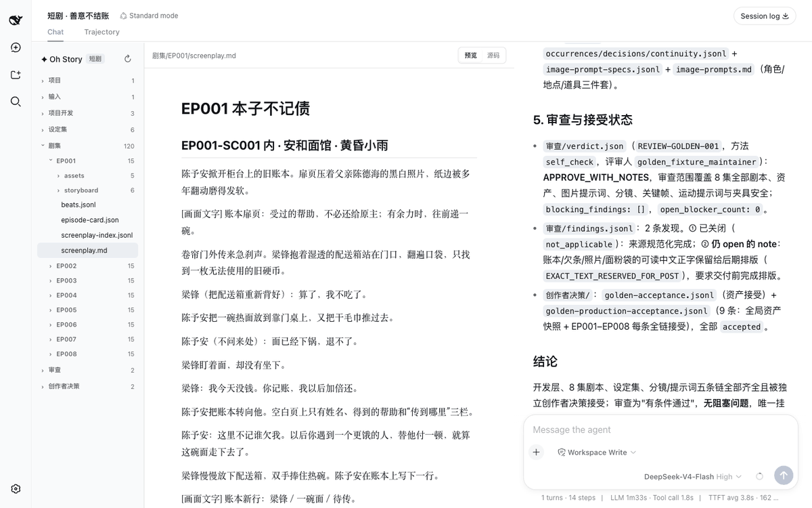Open settings gear icon in sidebar

click(x=16, y=489)
